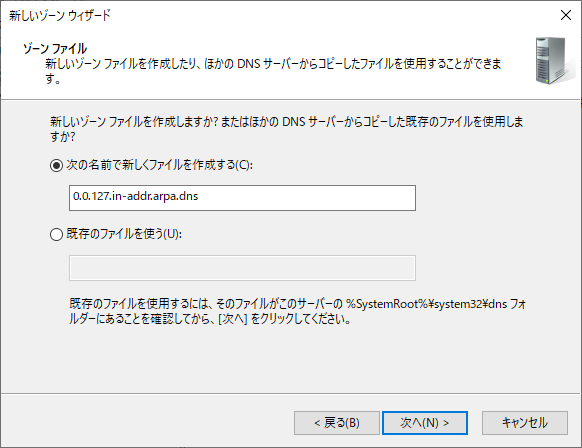Proceed with the 次へ(N) button
Image resolution: width=582 pixels, height=448 pixels.
pos(425,423)
